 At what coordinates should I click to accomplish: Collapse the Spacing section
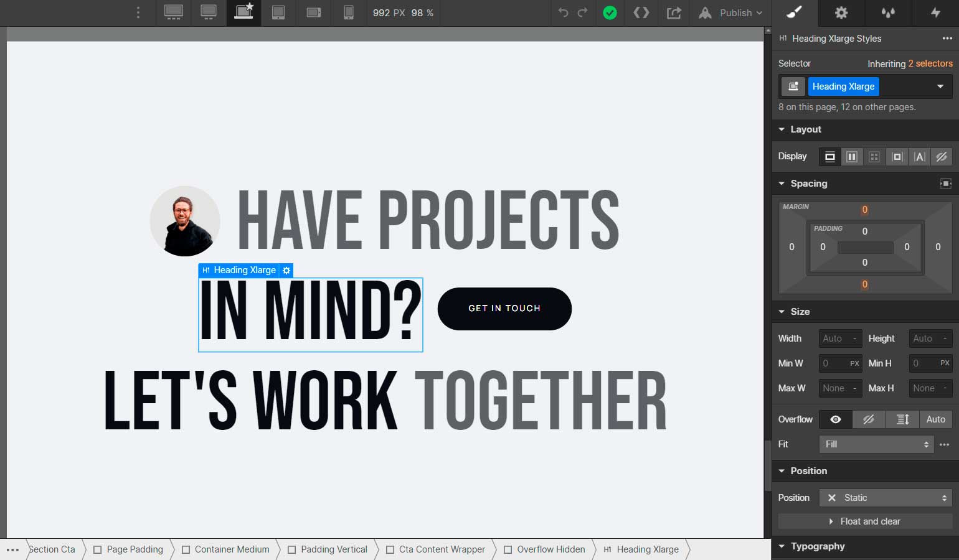point(782,184)
